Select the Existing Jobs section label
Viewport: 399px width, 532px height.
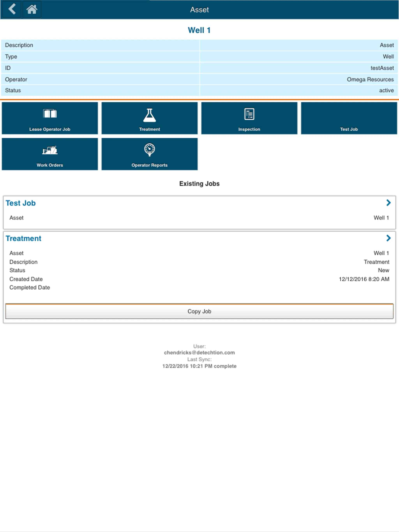click(200, 183)
